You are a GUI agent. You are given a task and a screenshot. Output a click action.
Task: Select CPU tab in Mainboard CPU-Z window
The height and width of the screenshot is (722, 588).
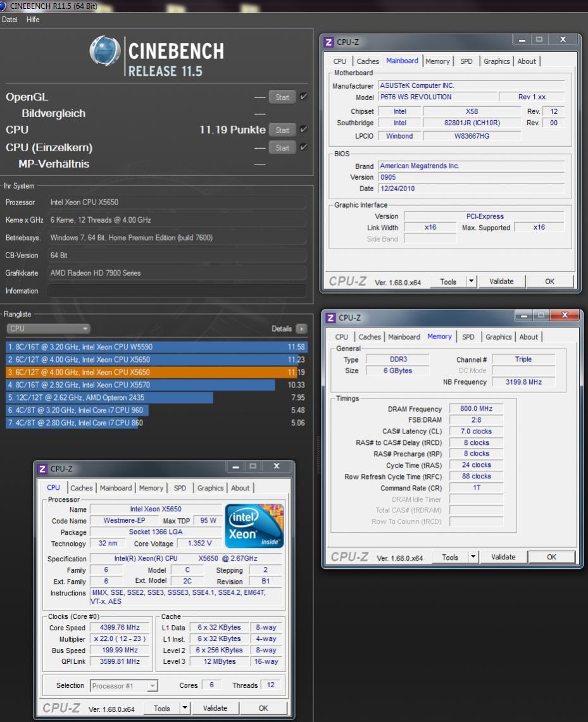339,61
